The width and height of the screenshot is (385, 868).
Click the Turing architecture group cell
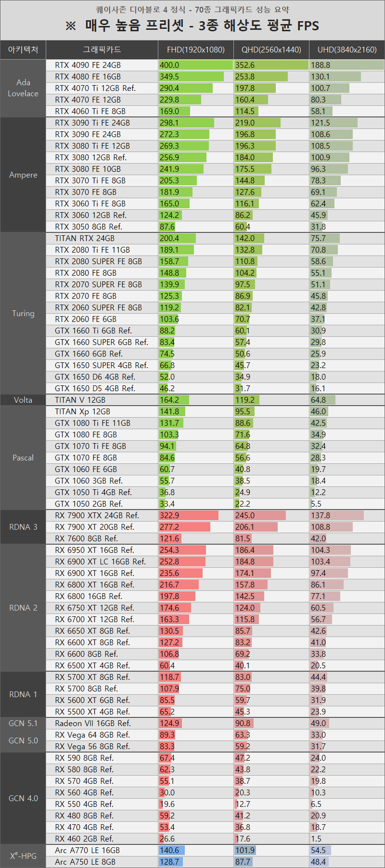pyautogui.click(x=23, y=313)
